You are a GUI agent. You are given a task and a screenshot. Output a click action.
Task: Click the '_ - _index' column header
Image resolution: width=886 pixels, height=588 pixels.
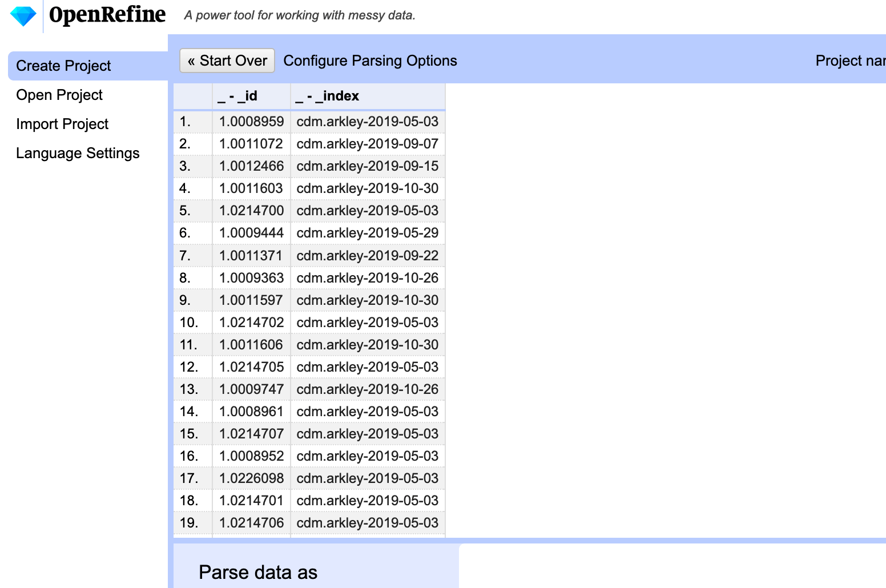point(368,96)
